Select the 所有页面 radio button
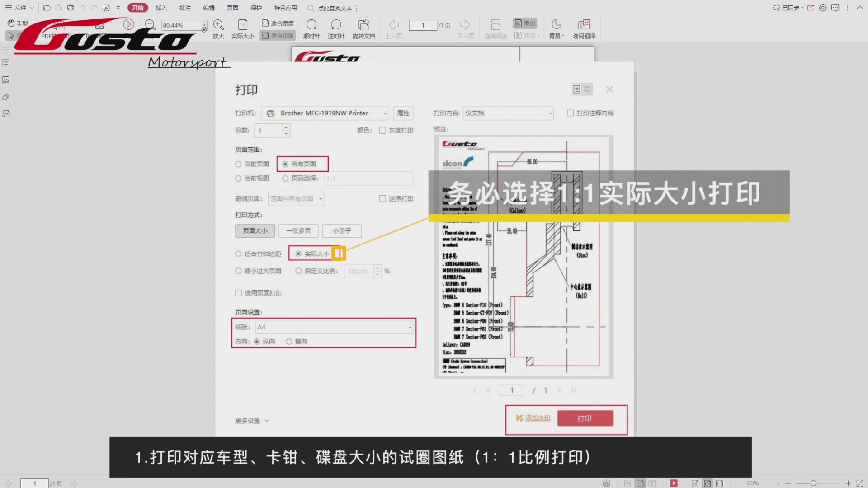 pyautogui.click(x=285, y=164)
